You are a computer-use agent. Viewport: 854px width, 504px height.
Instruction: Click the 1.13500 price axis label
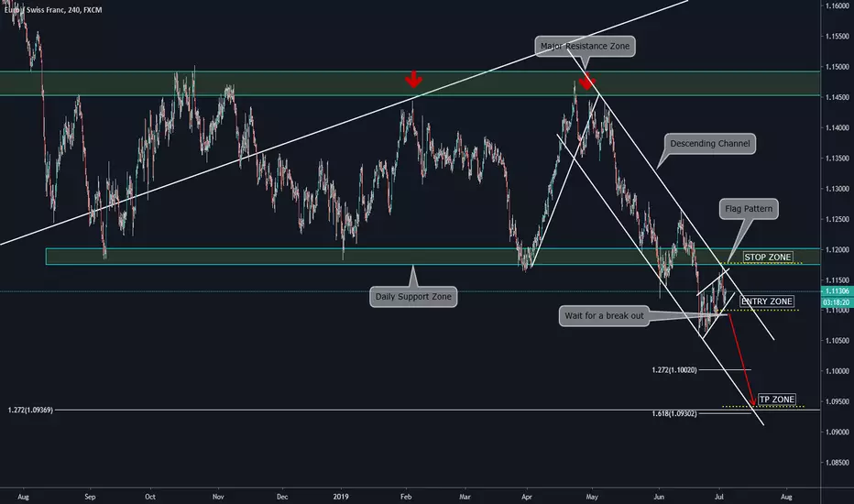point(838,159)
